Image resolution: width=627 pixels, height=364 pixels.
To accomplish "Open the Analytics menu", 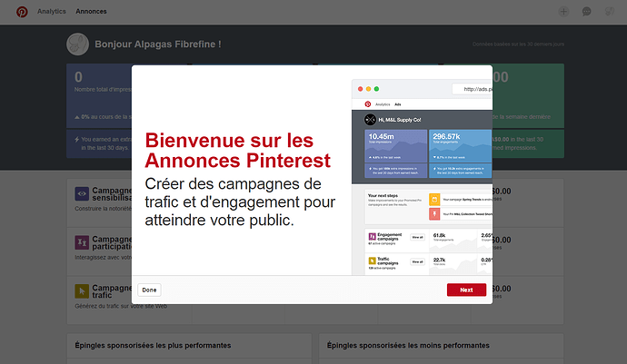I will [x=52, y=11].
